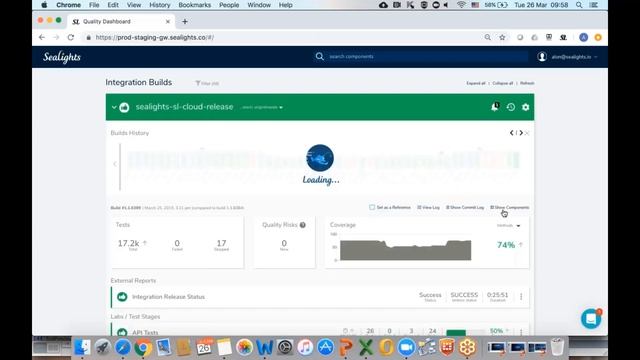Screen dimensions: 640x360
Task: Open View Log link
Action: (428, 207)
